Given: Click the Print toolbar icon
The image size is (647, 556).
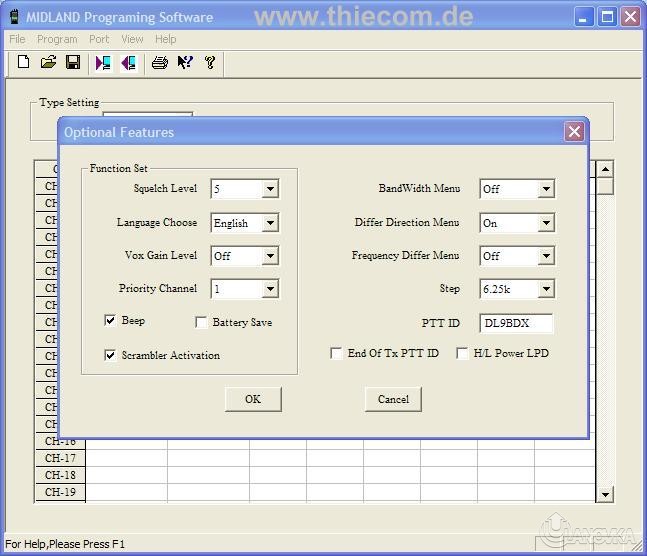Looking at the screenshot, I should click(x=159, y=63).
